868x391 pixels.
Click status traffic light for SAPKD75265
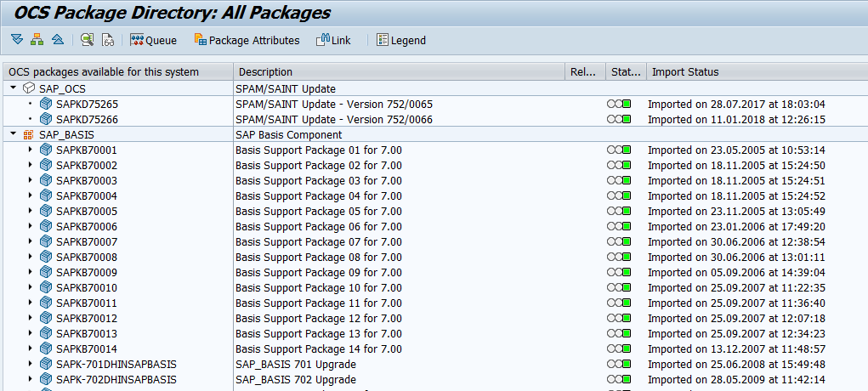pyautogui.click(x=619, y=104)
